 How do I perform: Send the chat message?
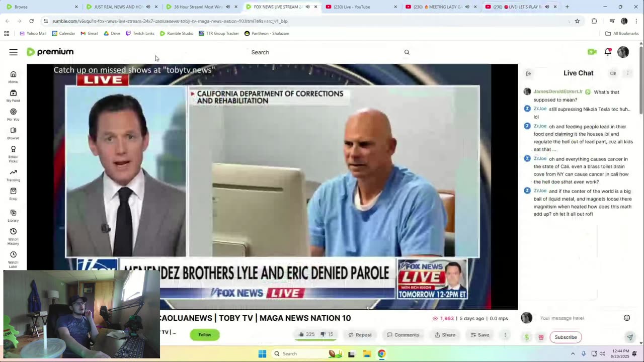[x=629, y=337]
